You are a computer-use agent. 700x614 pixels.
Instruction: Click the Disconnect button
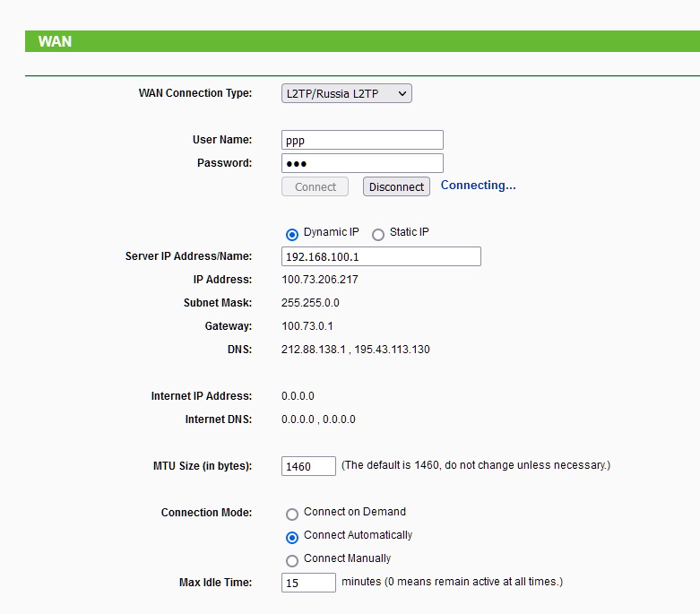[x=396, y=186]
